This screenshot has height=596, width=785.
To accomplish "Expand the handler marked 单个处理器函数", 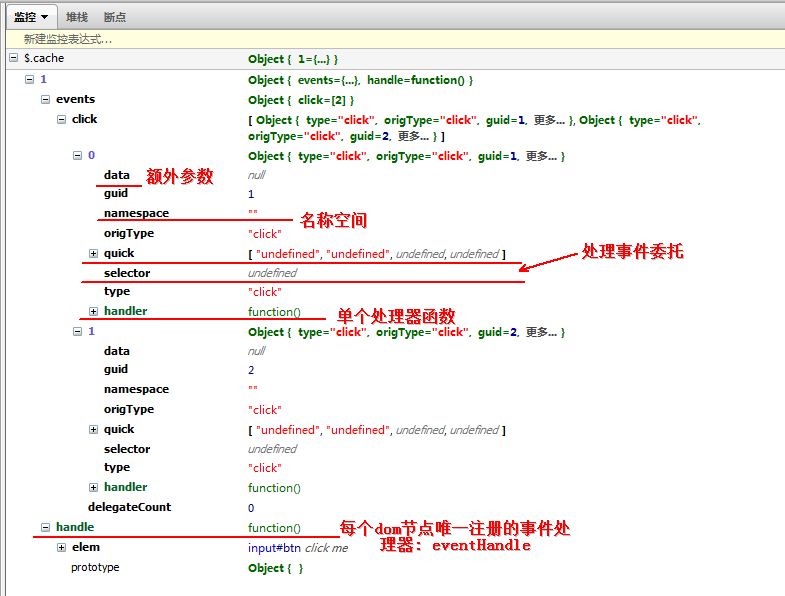I will (94, 312).
